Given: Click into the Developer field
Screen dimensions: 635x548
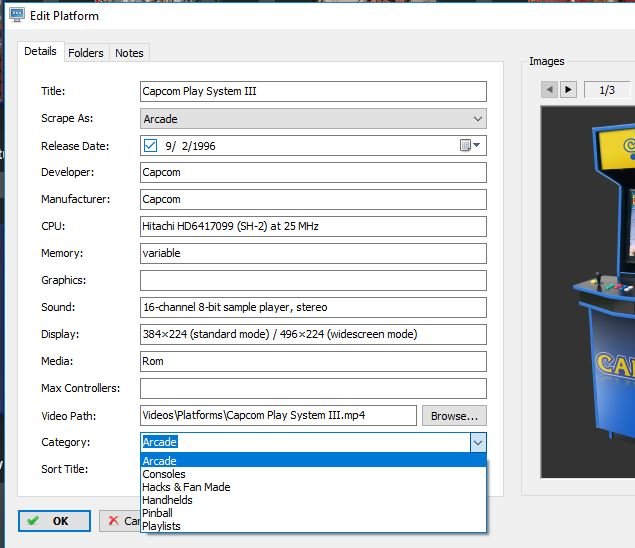Looking at the screenshot, I should click(313, 173).
